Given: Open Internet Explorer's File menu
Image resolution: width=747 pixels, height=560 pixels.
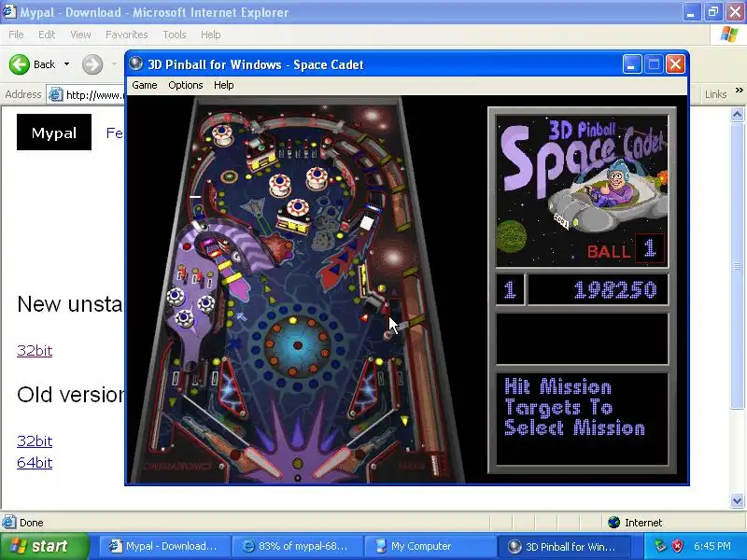Looking at the screenshot, I should coord(16,35).
